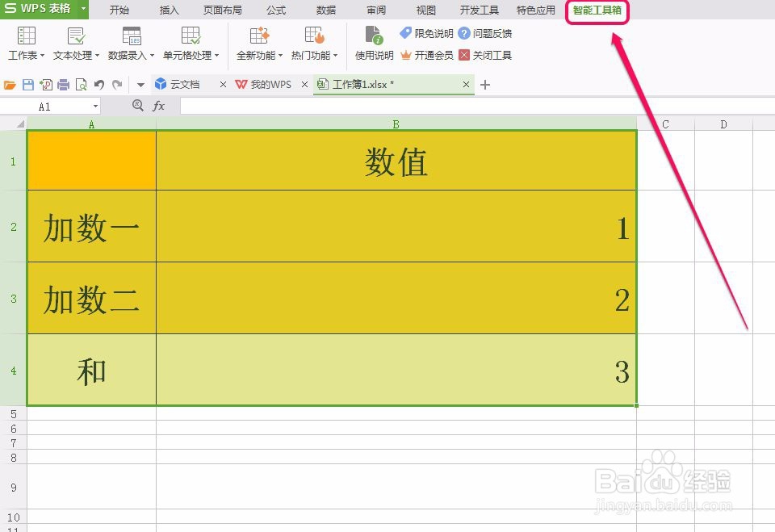The width and height of the screenshot is (775, 532).
Task: Click the 开通会员 membership button
Action: pos(436,55)
